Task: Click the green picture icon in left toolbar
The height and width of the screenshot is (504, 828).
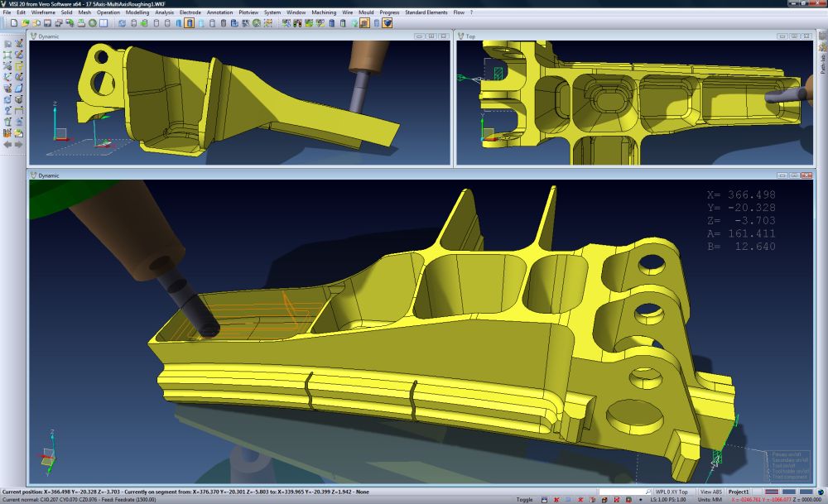Action: pyautogui.click(x=19, y=133)
